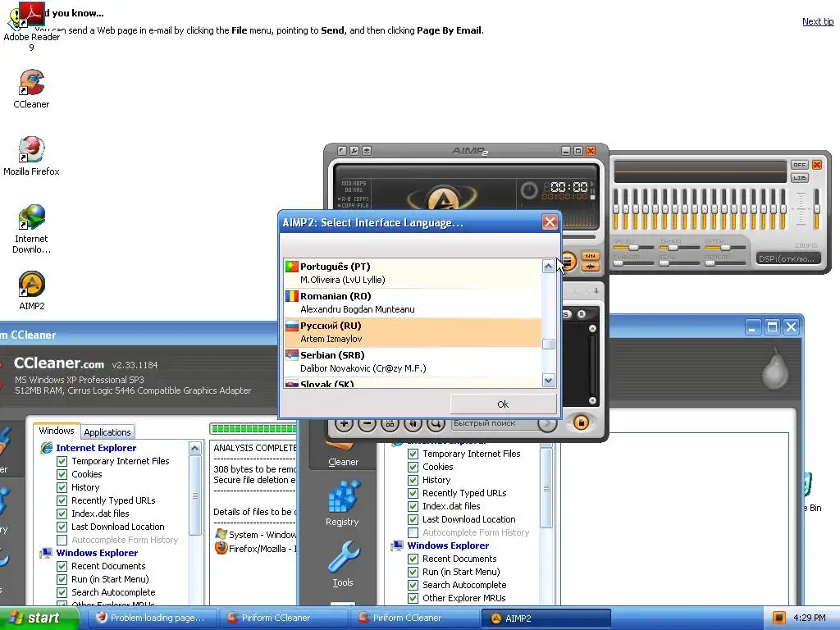Toggle the orange waveform visualization button in AIMP2
The height and width of the screenshot is (630, 840).
pyautogui.click(x=591, y=267)
